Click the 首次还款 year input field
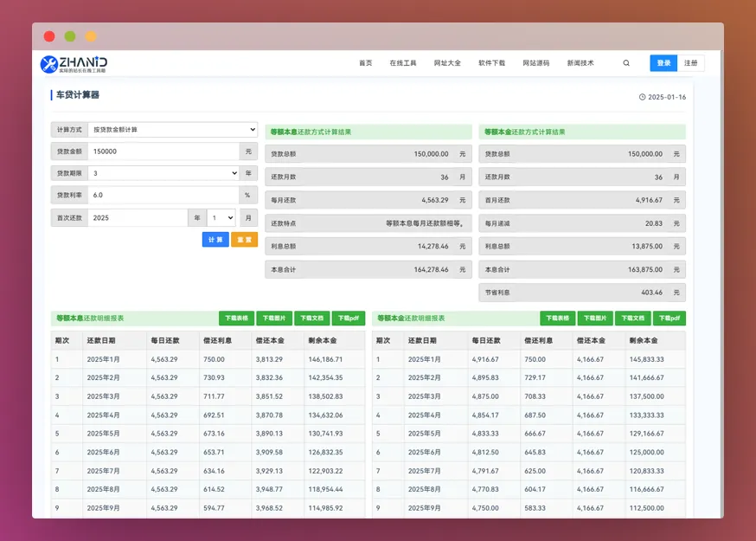The height and width of the screenshot is (541, 756). pyautogui.click(x=138, y=217)
